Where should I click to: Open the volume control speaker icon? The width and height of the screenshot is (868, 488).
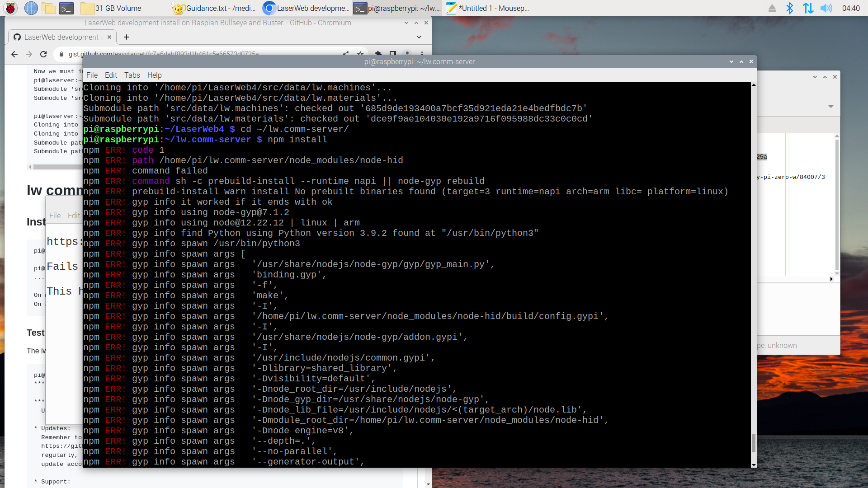pos(826,8)
